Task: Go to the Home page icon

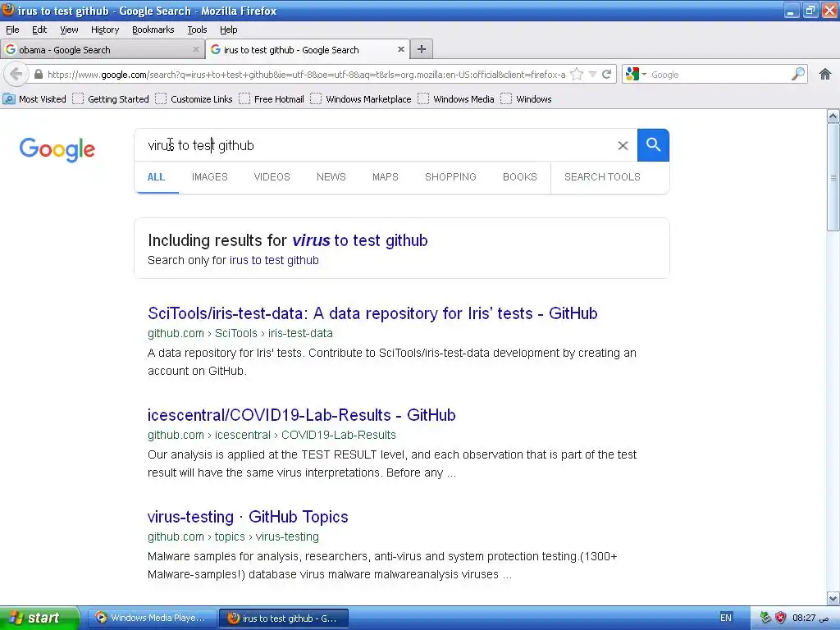Action: [825, 75]
